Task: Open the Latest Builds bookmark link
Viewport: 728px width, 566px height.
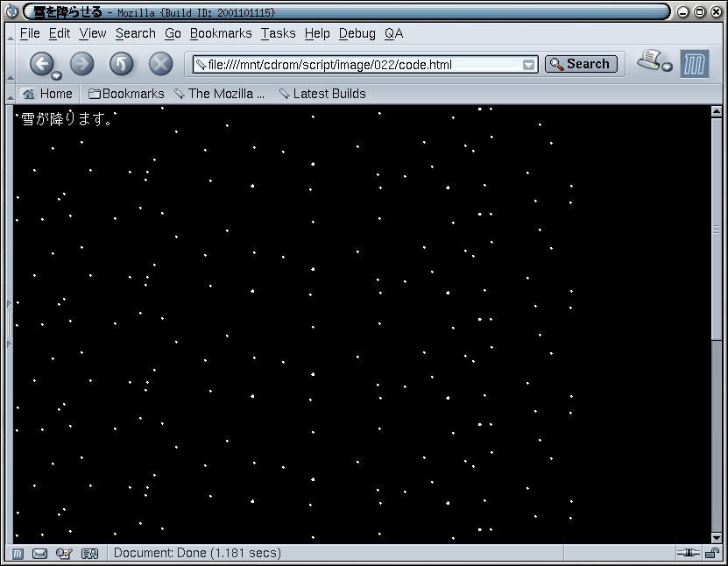Action: (x=322, y=94)
